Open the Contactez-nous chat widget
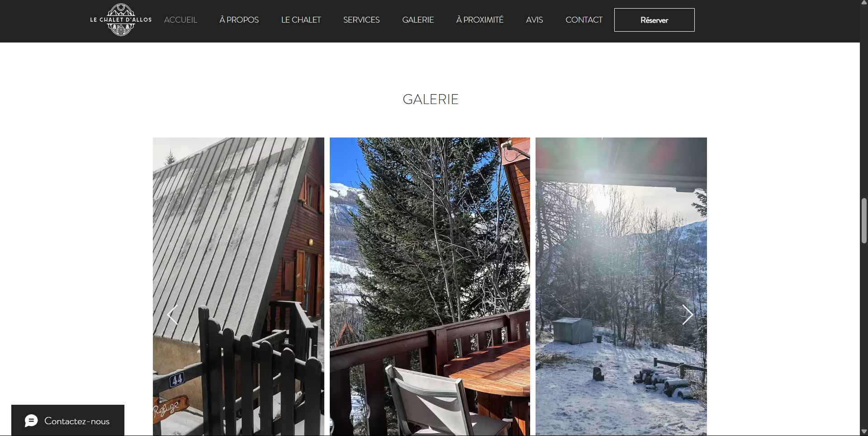 click(x=68, y=421)
